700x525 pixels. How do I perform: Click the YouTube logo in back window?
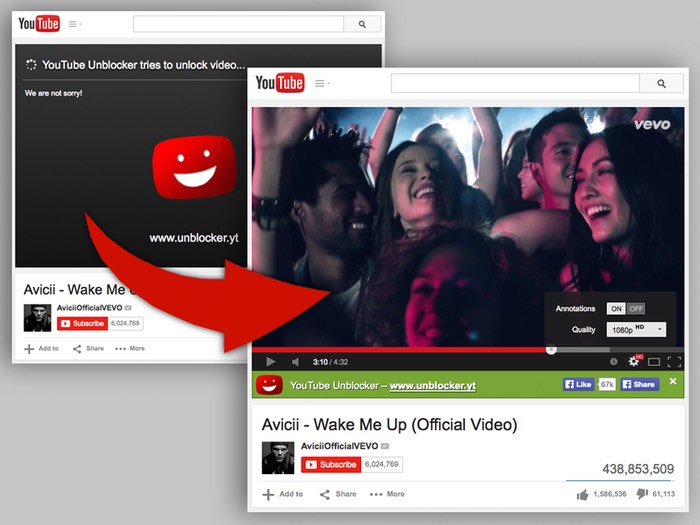point(39,24)
